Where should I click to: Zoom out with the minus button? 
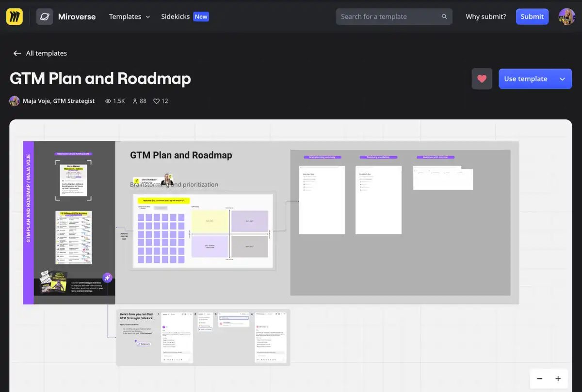(539, 379)
